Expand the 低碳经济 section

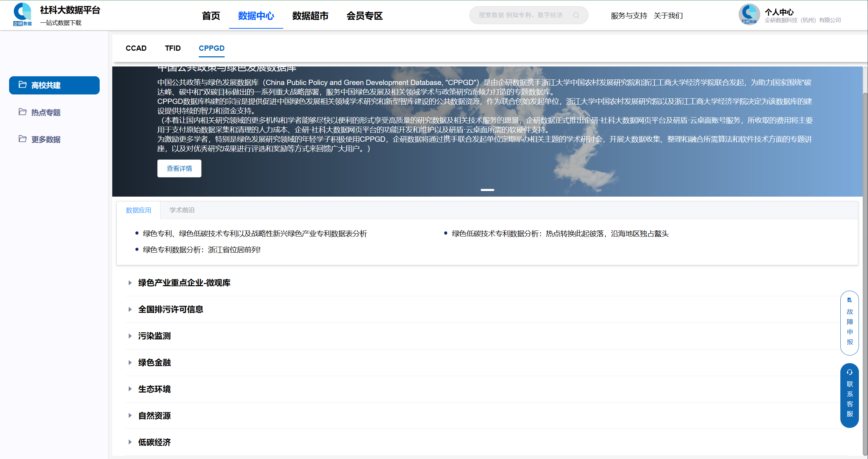coord(130,442)
